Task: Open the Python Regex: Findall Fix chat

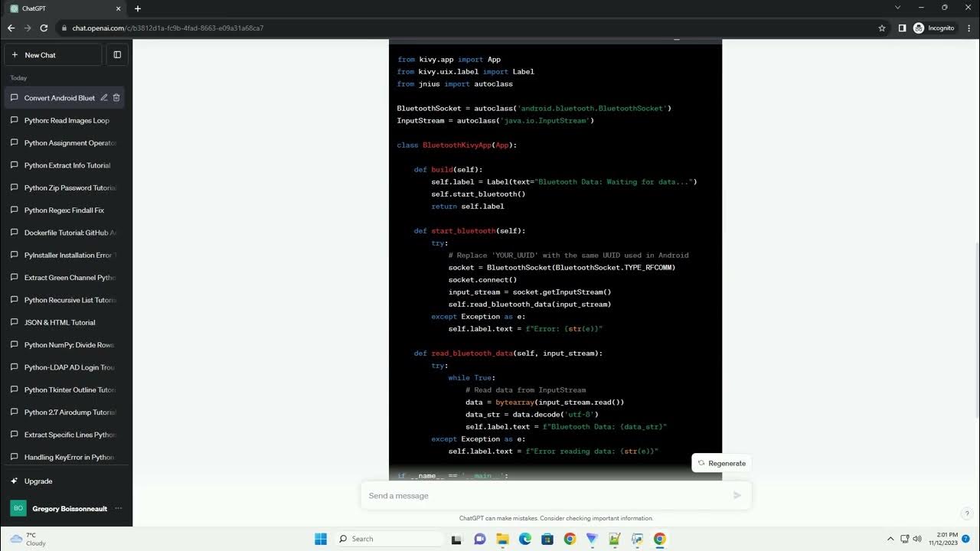Action: (64, 210)
